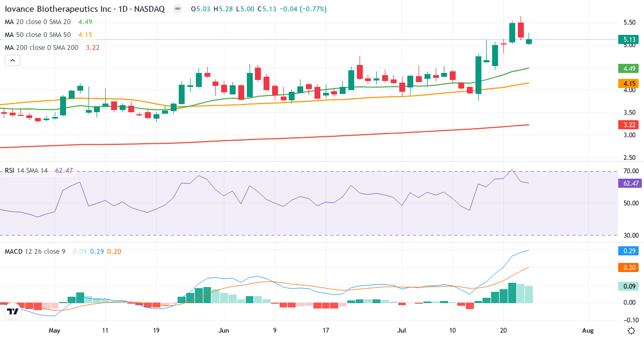Image resolution: width=644 pixels, height=338 pixels.
Task: Click the Jun label on time axis
Action: pyautogui.click(x=224, y=330)
